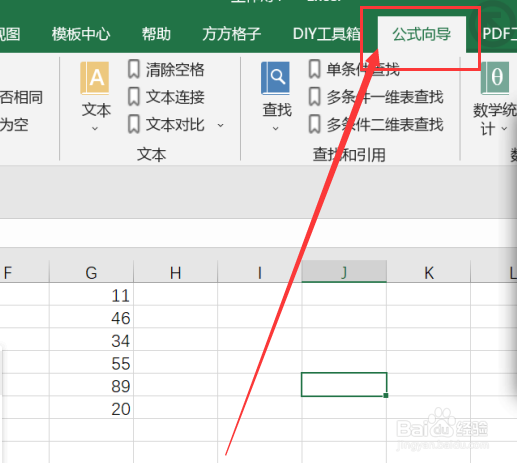Open the 方方格子 tab
This screenshot has width=517, height=463.
(232, 34)
